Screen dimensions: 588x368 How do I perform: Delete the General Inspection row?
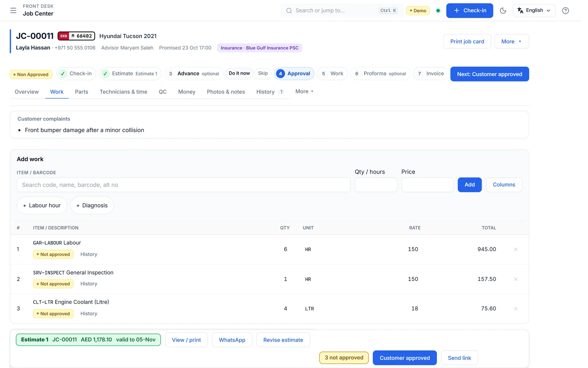[x=516, y=279]
